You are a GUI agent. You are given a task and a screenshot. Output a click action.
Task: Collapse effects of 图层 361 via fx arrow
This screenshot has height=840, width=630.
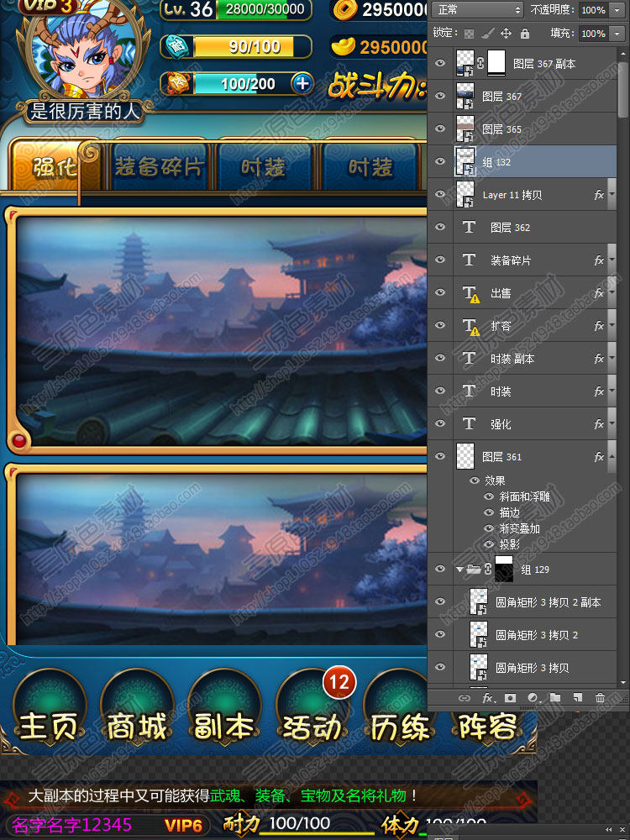tap(612, 456)
